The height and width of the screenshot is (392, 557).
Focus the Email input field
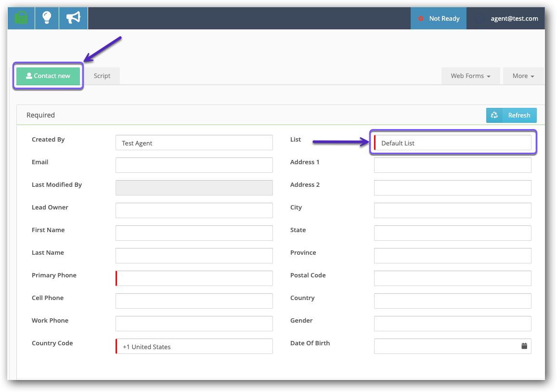tap(194, 165)
